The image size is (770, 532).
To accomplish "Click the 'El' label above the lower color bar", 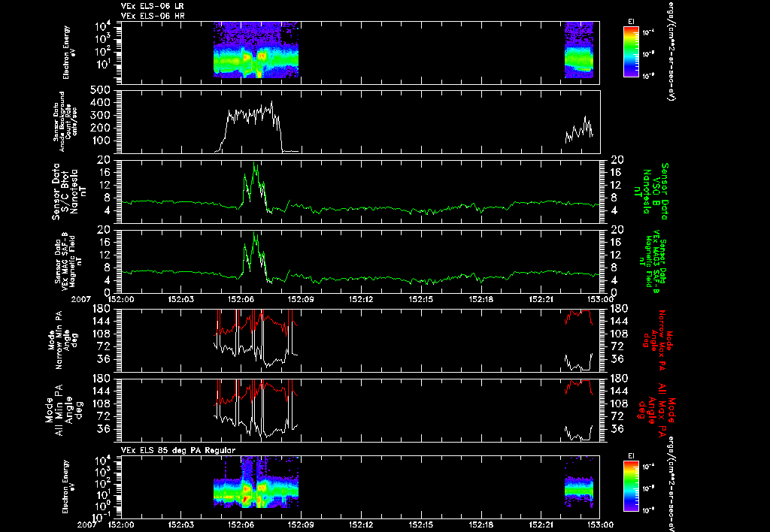I will pos(631,456).
